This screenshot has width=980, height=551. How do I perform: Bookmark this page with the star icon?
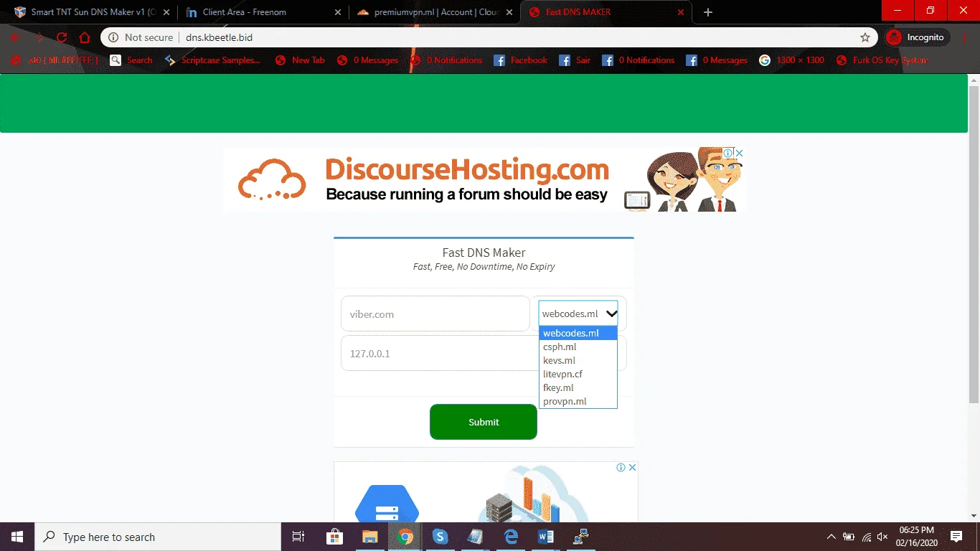pos(865,37)
